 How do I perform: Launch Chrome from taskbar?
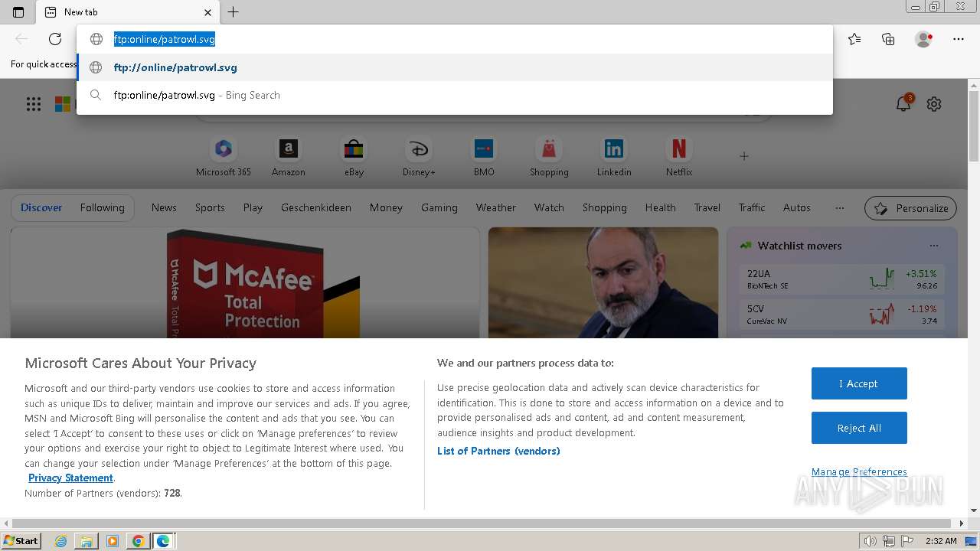pyautogui.click(x=138, y=541)
